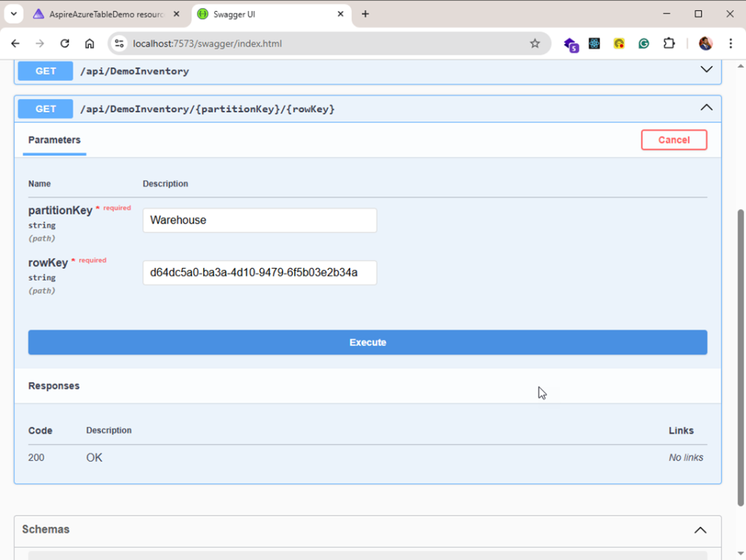Image resolution: width=746 pixels, height=560 pixels.
Task: Open Chrome's three-dot menu
Action: pos(731,44)
